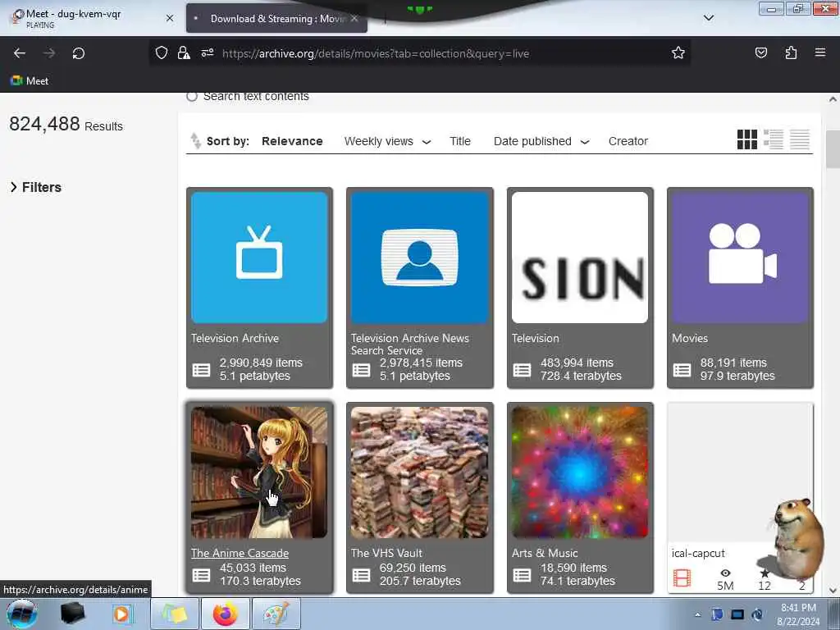Image resolution: width=840 pixels, height=630 pixels.
Task: Click the Movies collection title text
Action: point(689,338)
